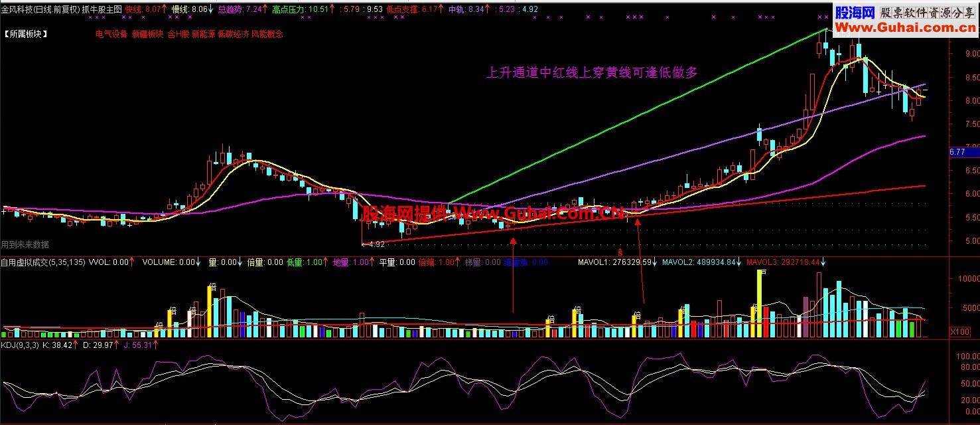Viewport: 980px width, 425px height.
Task: Click the J: 55.31 value
Action: (141, 345)
